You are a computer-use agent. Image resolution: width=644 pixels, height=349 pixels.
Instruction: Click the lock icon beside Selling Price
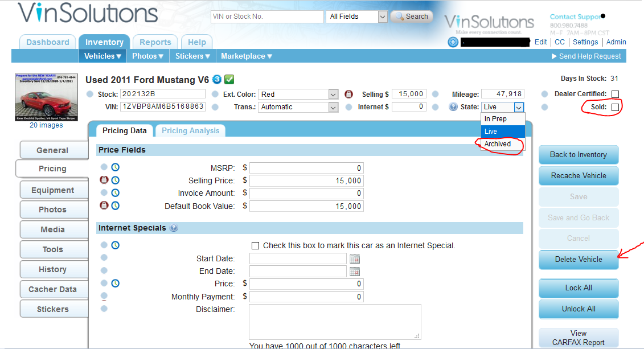104,180
